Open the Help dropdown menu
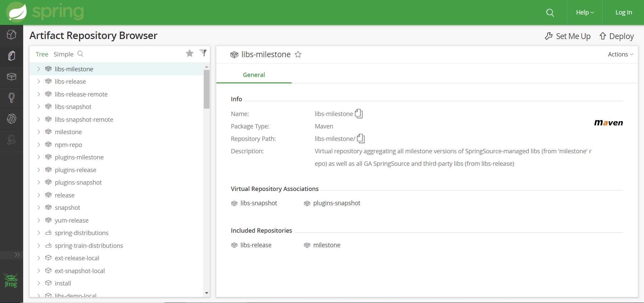 click(x=585, y=12)
